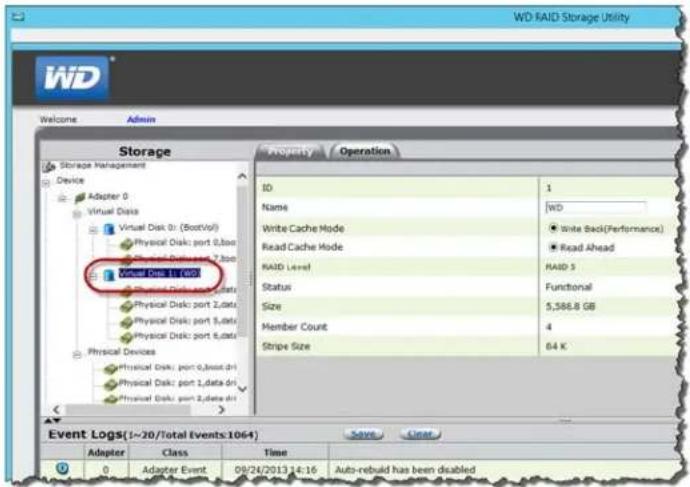This screenshot has width=690, height=487.
Task: Select the Virtual Disk 1: (WD) tree item
Action: point(160,273)
